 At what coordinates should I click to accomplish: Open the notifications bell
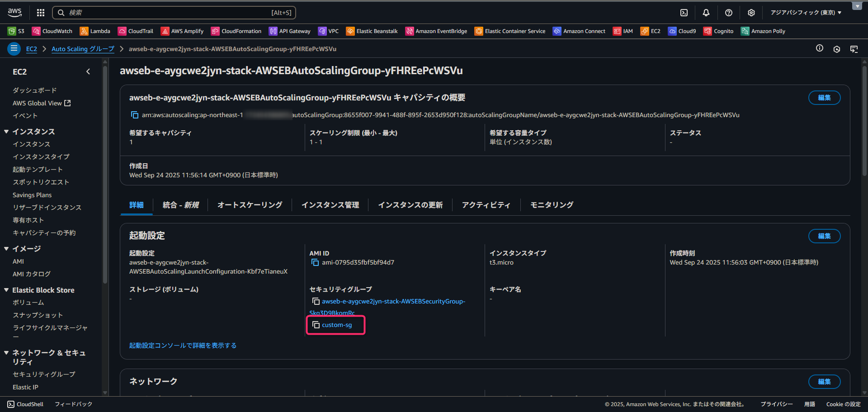coord(706,13)
